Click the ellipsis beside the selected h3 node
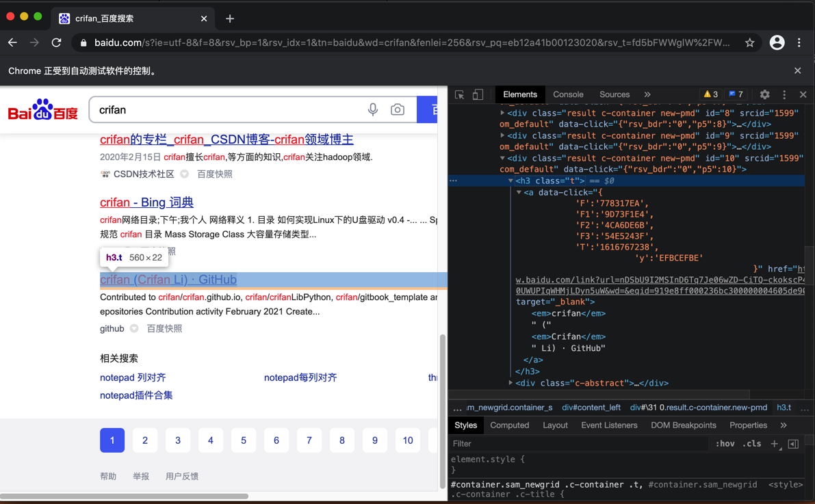The image size is (815, 504). [453, 181]
